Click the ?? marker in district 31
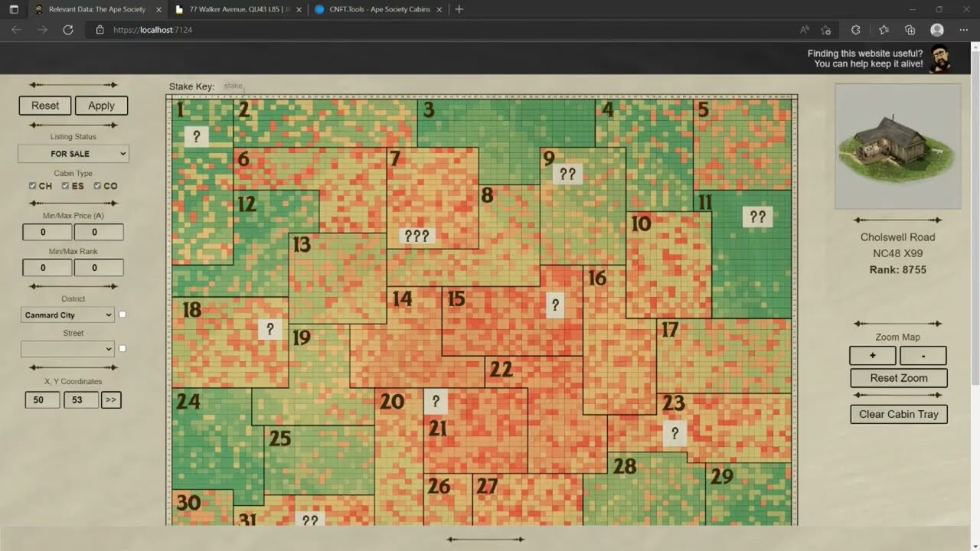Image resolution: width=980 pixels, height=551 pixels. (x=310, y=520)
